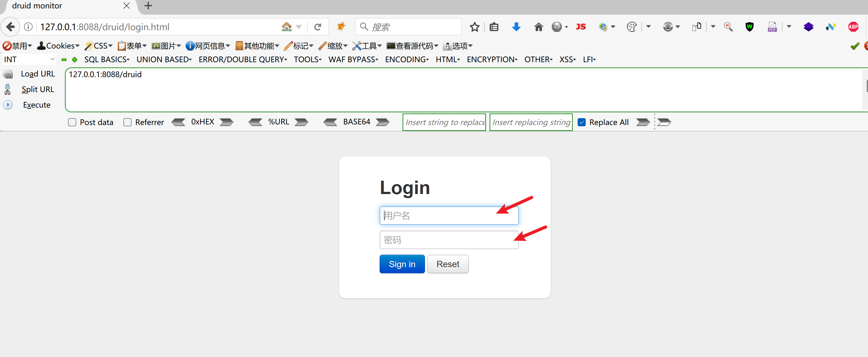Click the Sign in button
Viewport: 868px width, 357px height.
(x=402, y=264)
